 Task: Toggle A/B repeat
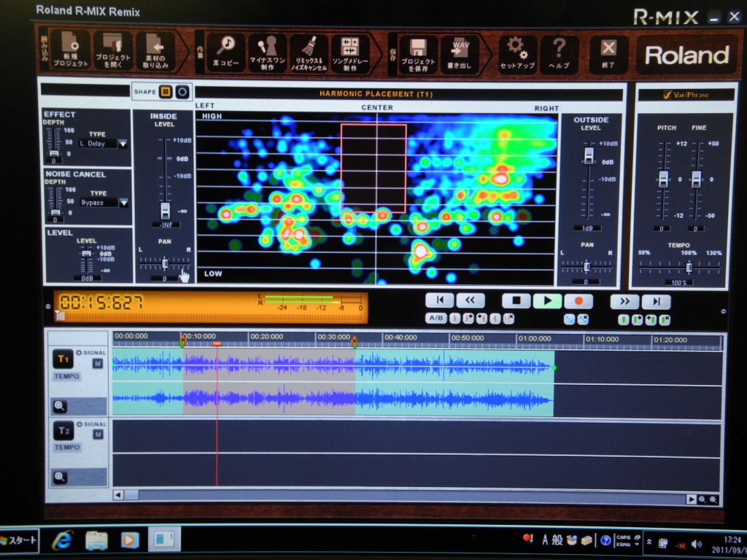(x=436, y=318)
